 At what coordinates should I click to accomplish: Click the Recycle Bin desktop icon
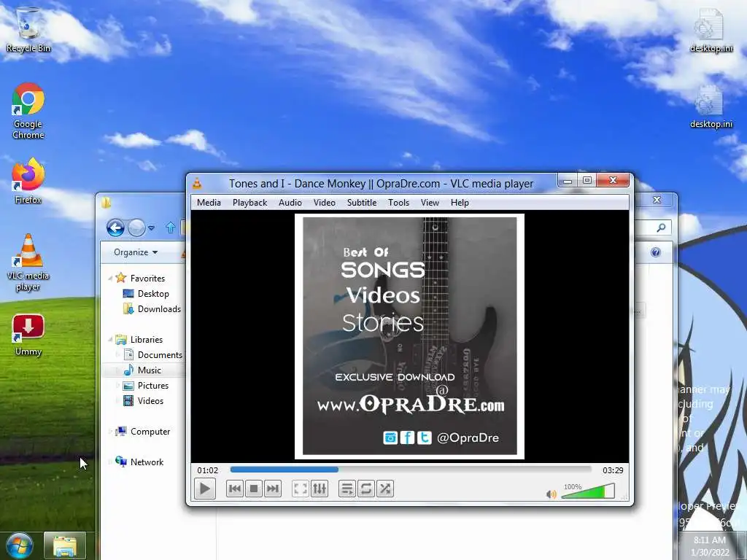point(28,29)
